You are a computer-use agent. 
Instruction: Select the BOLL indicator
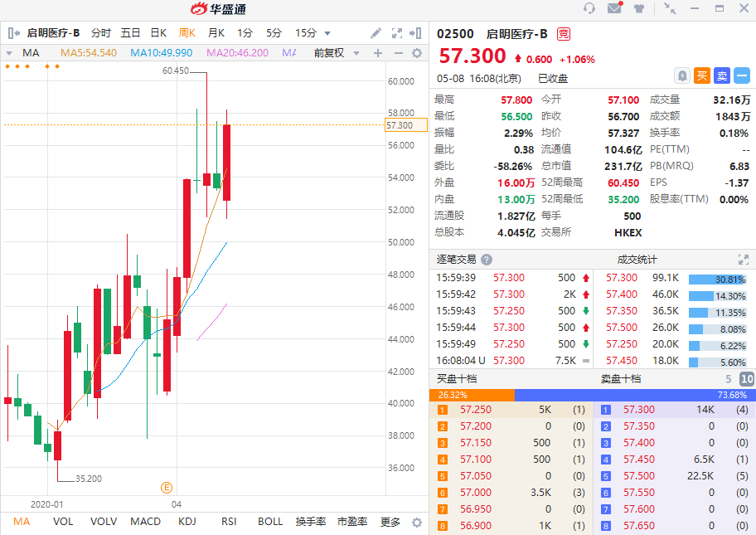(270, 522)
